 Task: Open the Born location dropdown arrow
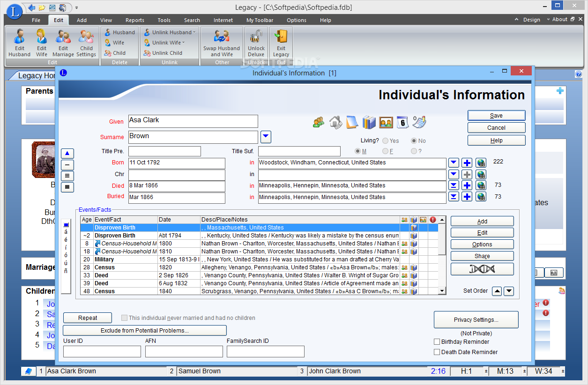454,163
